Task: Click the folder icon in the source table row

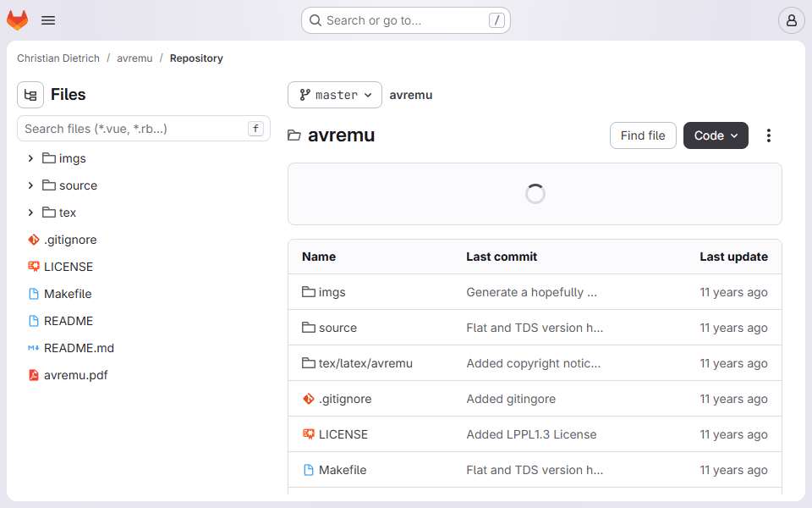Action: point(309,328)
